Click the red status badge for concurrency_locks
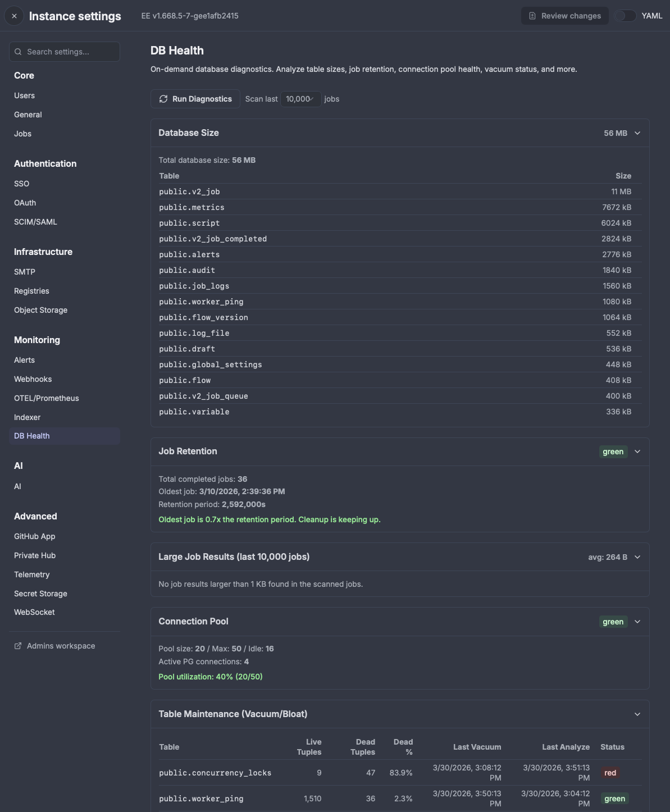The image size is (670, 812). coord(610,773)
